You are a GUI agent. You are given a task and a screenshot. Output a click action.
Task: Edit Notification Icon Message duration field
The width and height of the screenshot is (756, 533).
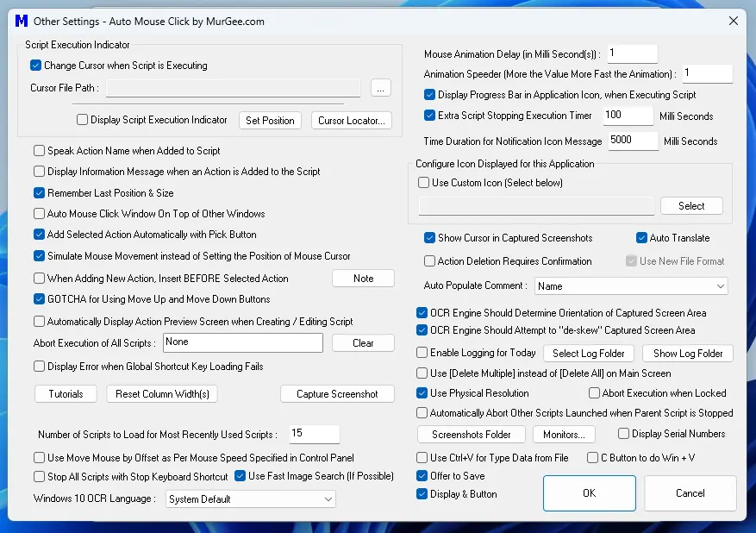[633, 141]
